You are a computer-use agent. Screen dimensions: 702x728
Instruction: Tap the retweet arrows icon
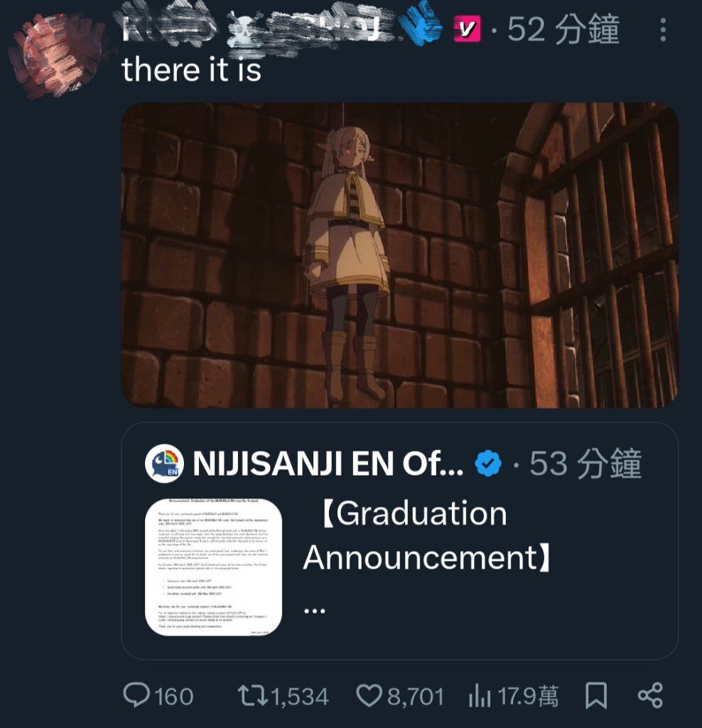tap(252, 696)
